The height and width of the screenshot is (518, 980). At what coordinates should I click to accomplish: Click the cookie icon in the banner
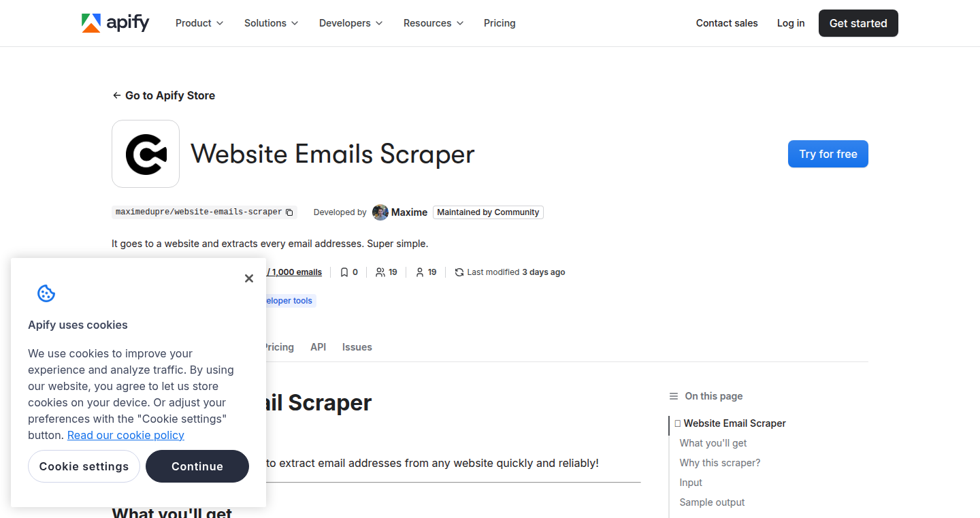pyautogui.click(x=46, y=293)
